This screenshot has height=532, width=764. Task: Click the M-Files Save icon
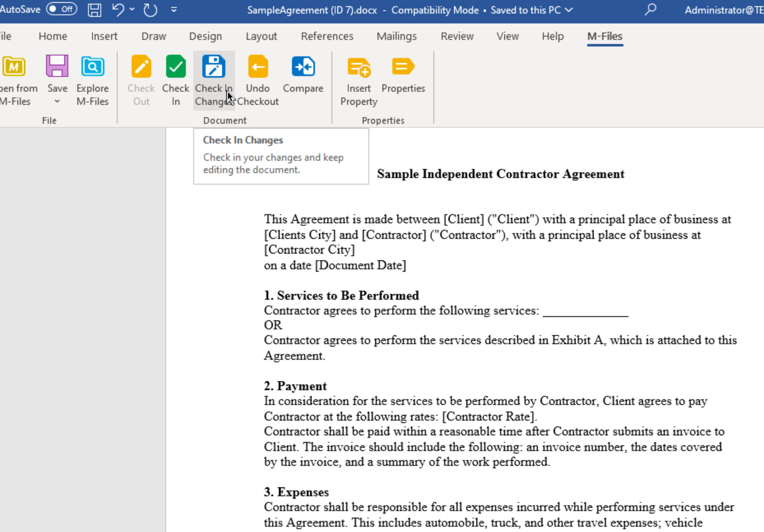click(57, 66)
